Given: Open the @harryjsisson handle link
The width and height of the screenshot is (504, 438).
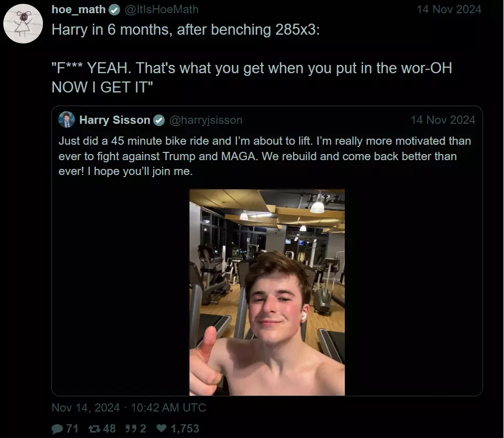Looking at the screenshot, I should 205,120.
